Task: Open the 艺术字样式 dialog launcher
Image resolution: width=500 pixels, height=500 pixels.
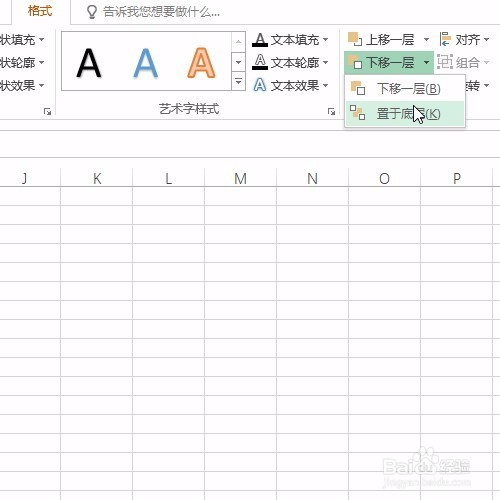Action: tap(331, 112)
